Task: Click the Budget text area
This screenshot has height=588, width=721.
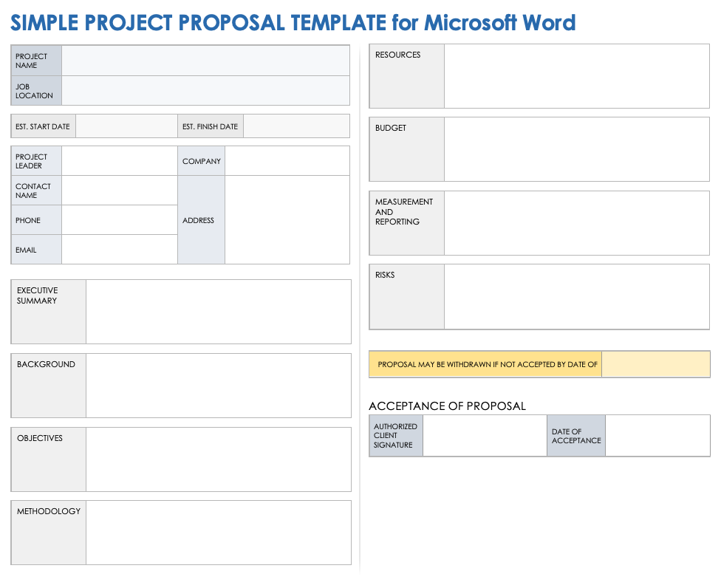Action: (576, 149)
